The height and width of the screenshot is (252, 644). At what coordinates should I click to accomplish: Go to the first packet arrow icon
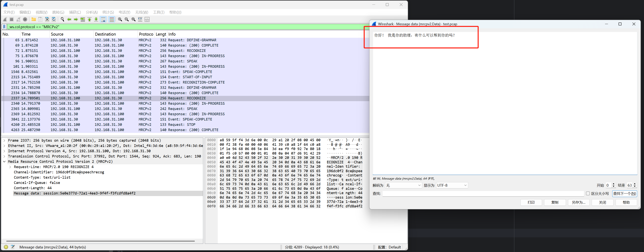click(x=89, y=20)
